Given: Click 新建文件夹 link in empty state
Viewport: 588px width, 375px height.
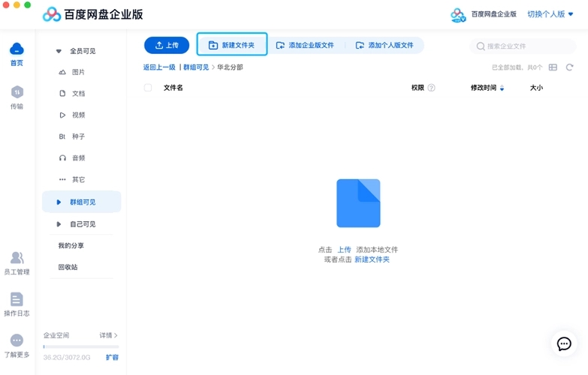Looking at the screenshot, I should [372, 259].
